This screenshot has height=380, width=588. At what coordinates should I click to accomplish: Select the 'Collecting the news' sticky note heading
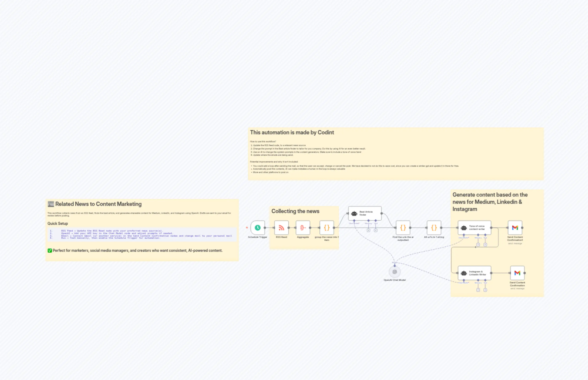click(295, 211)
